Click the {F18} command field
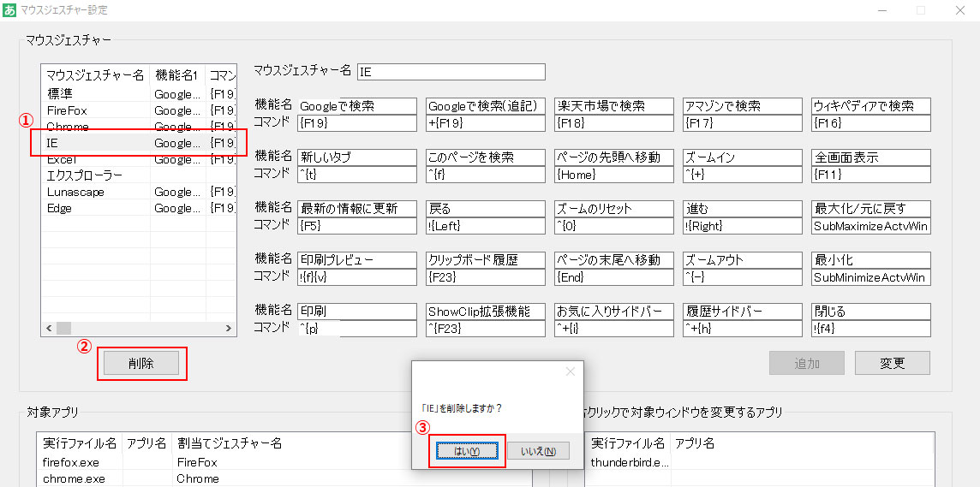This screenshot has height=487, width=980. click(613, 123)
